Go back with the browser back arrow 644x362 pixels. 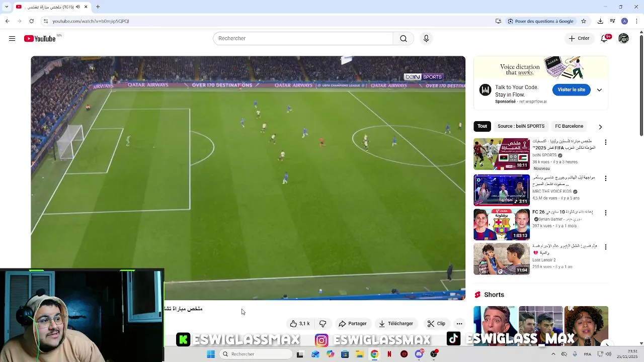click(x=7, y=21)
